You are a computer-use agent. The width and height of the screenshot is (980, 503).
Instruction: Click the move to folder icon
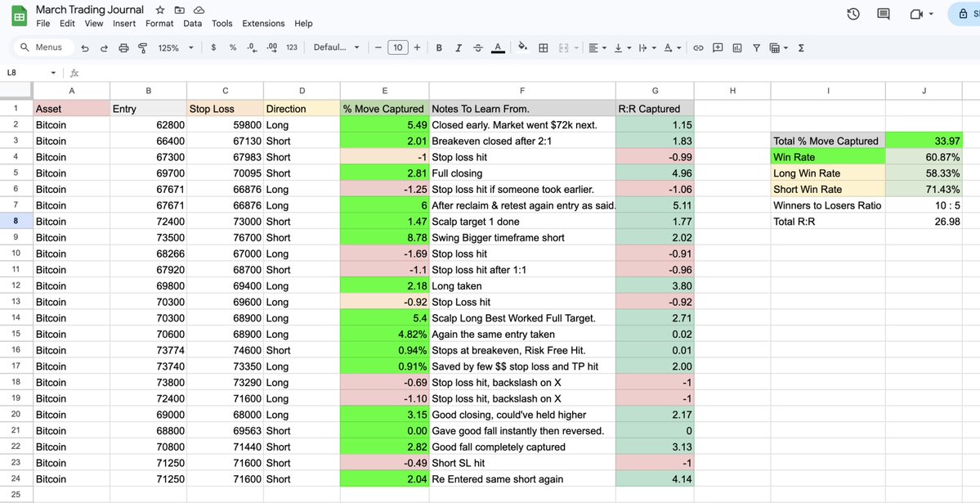pyautogui.click(x=179, y=10)
